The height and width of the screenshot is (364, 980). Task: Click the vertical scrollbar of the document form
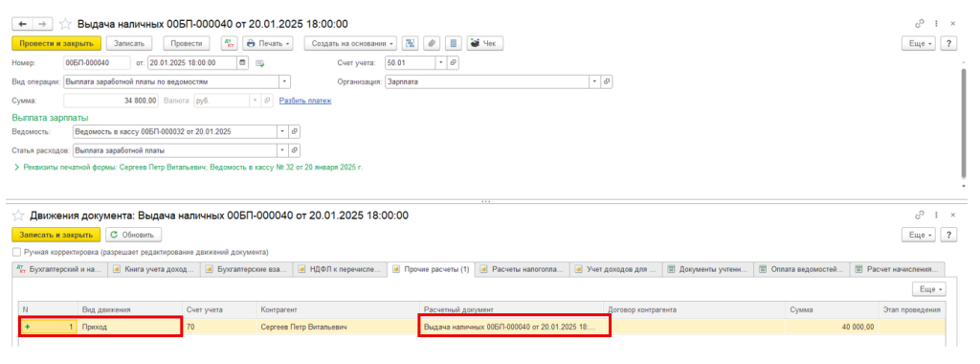[964, 122]
